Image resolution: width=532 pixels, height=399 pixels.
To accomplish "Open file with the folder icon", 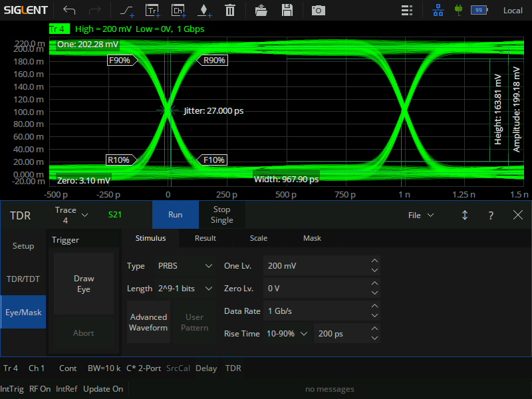I will (x=261, y=10).
